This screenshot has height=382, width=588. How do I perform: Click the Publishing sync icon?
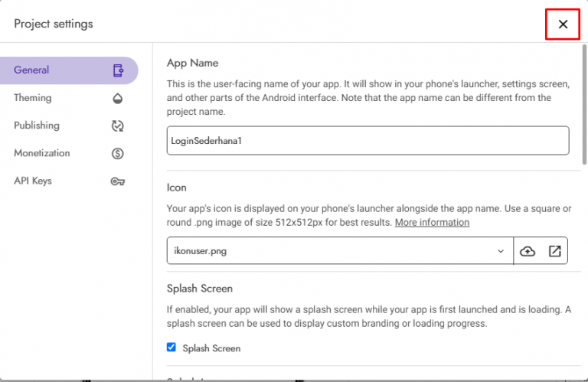pos(118,126)
